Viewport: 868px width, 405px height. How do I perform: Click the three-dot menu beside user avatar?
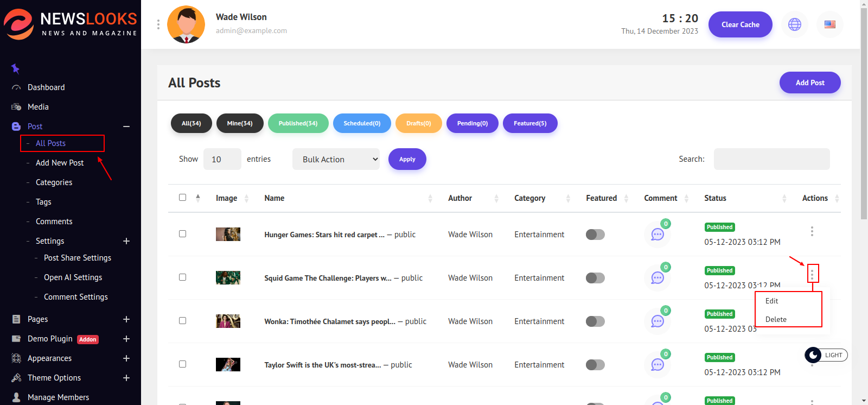click(x=158, y=24)
